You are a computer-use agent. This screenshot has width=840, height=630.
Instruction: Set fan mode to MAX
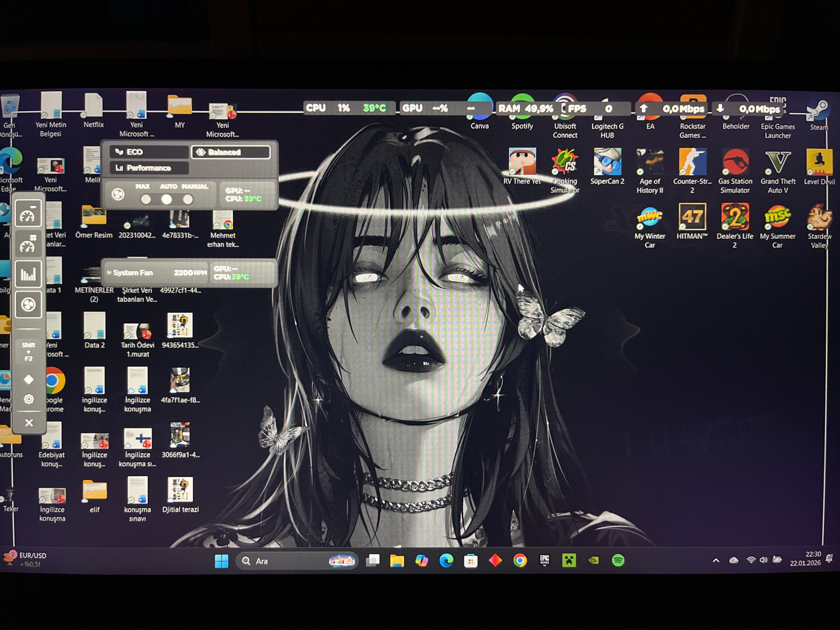[146, 199]
